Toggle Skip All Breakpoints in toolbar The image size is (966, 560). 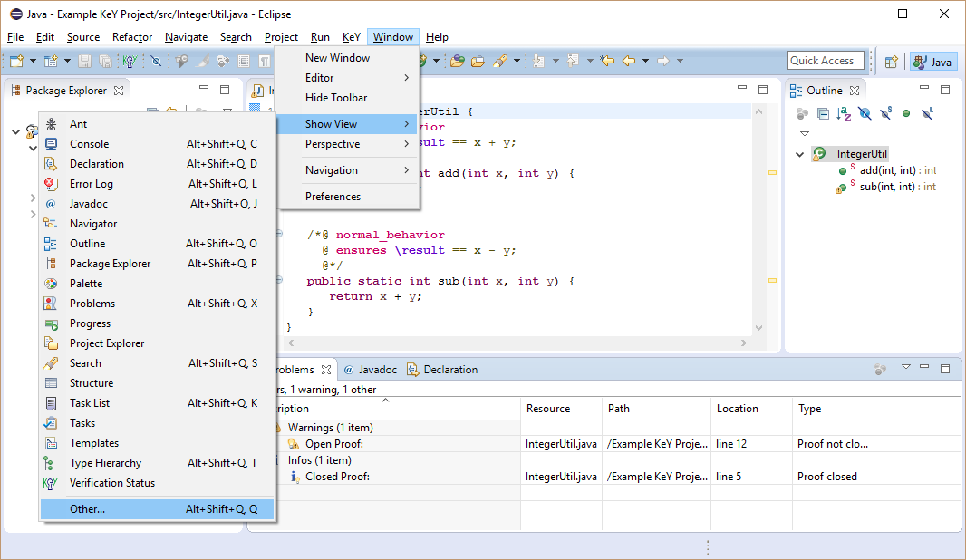(x=156, y=61)
